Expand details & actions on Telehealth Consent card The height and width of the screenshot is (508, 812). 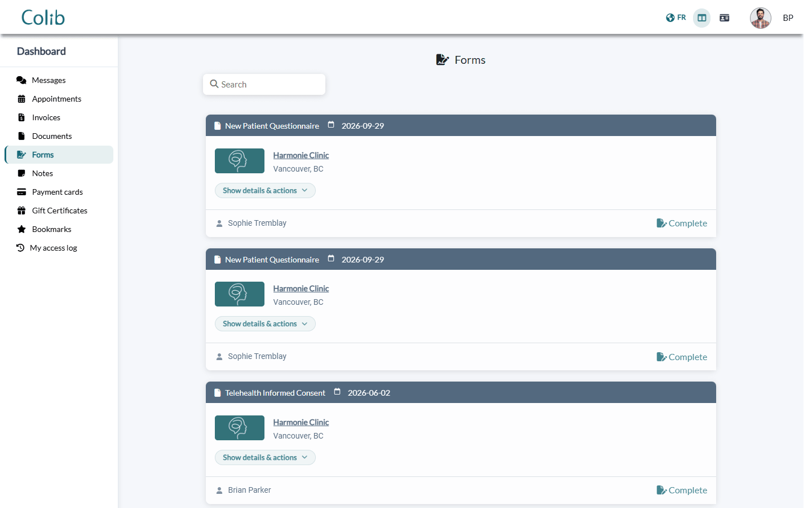(265, 457)
